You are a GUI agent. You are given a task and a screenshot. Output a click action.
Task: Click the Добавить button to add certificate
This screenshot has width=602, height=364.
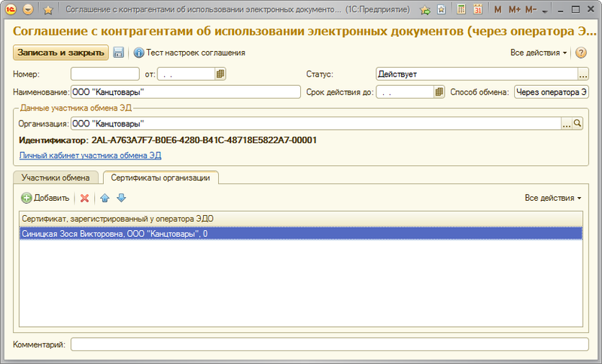(x=45, y=198)
